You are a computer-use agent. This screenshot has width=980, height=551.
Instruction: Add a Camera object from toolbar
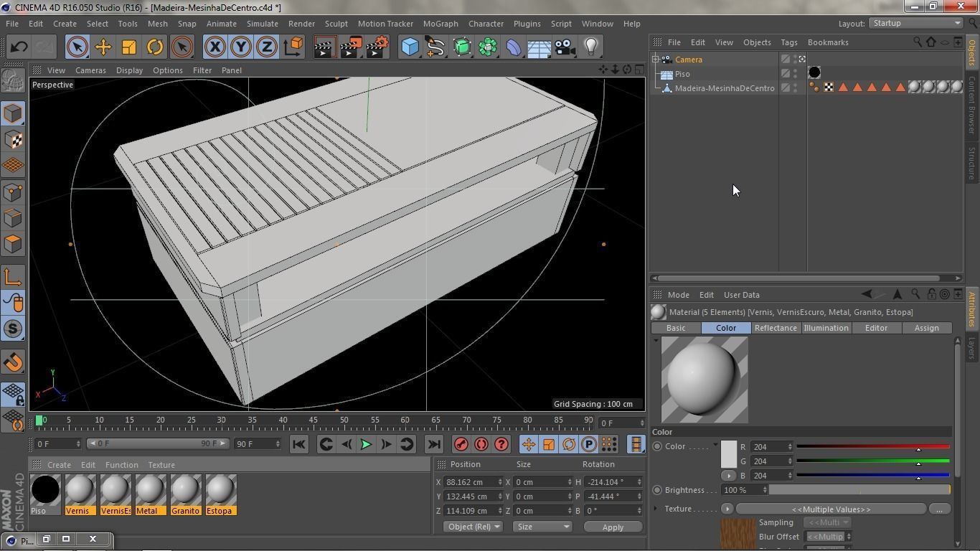(565, 47)
